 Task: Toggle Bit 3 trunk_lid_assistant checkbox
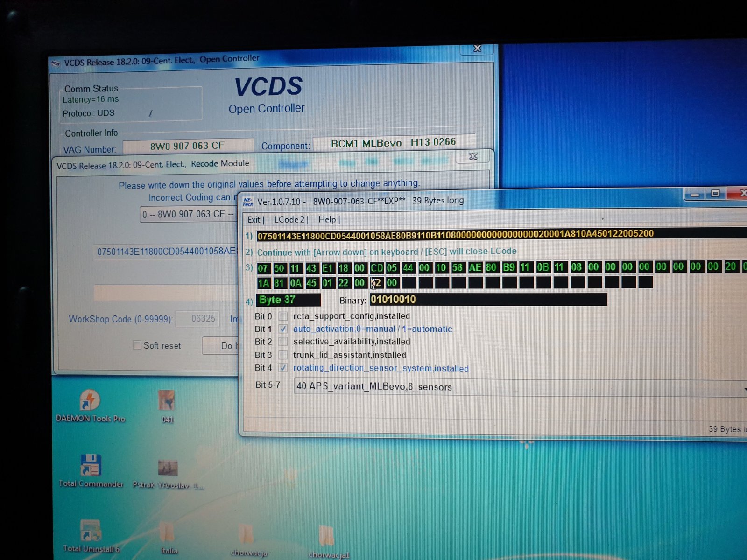283,355
